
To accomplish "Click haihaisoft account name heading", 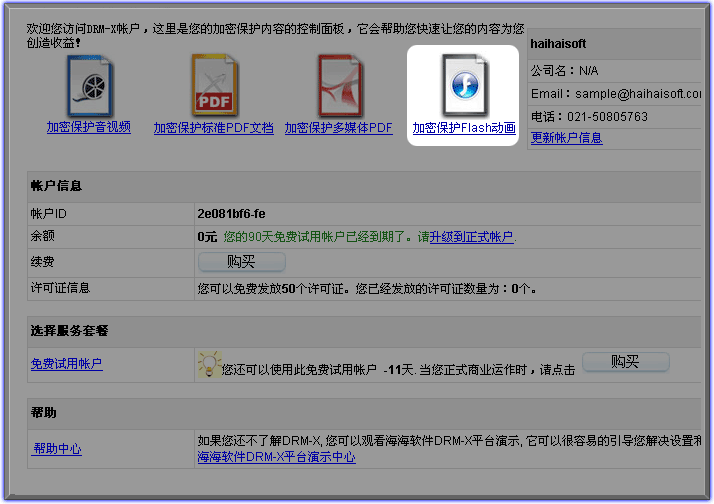I will (558, 44).
